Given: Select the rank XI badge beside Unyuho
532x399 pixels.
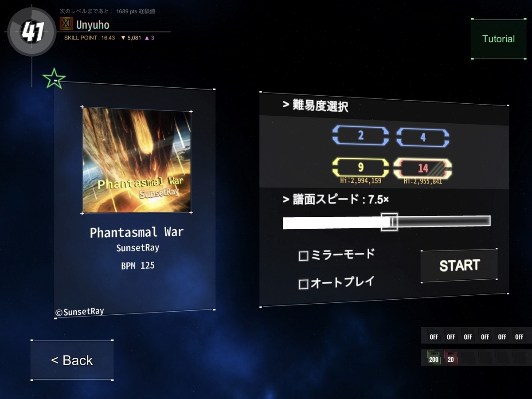Looking at the screenshot, I should [66, 24].
